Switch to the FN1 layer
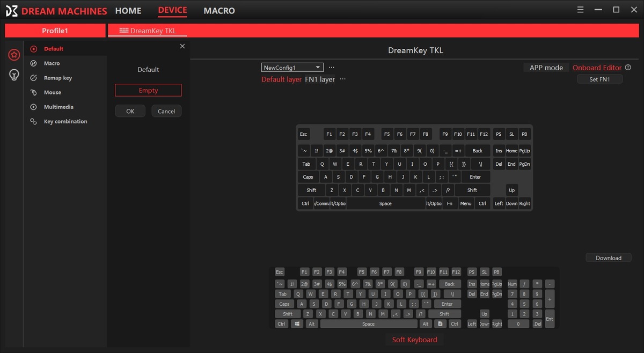 click(320, 79)
